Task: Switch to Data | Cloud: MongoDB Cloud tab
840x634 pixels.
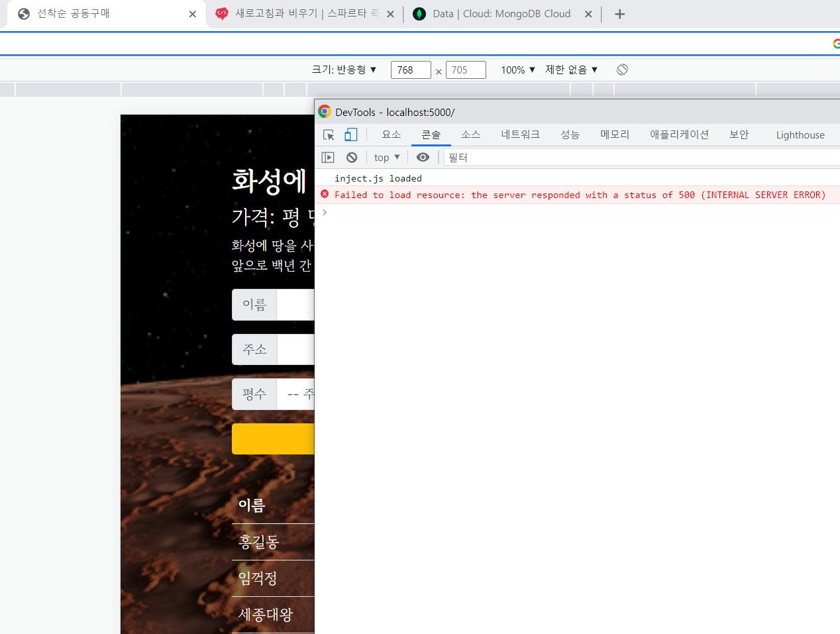Action: [502, 14]
